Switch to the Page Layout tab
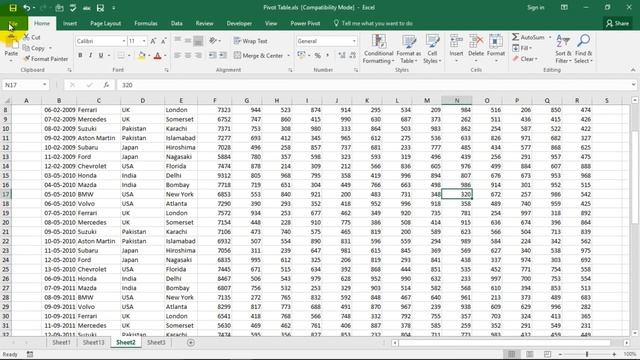Viewport: 640px width, 360px height. (x=105, y=23)
